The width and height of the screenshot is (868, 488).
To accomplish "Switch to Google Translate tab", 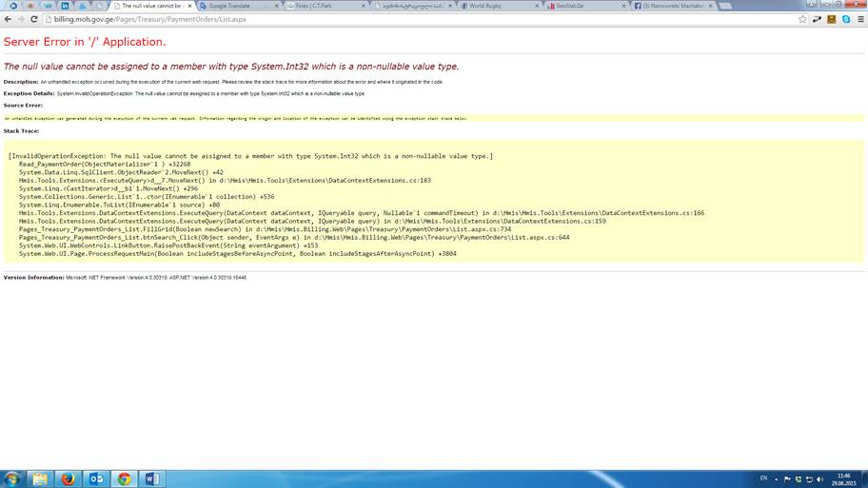I will (233, 6).
